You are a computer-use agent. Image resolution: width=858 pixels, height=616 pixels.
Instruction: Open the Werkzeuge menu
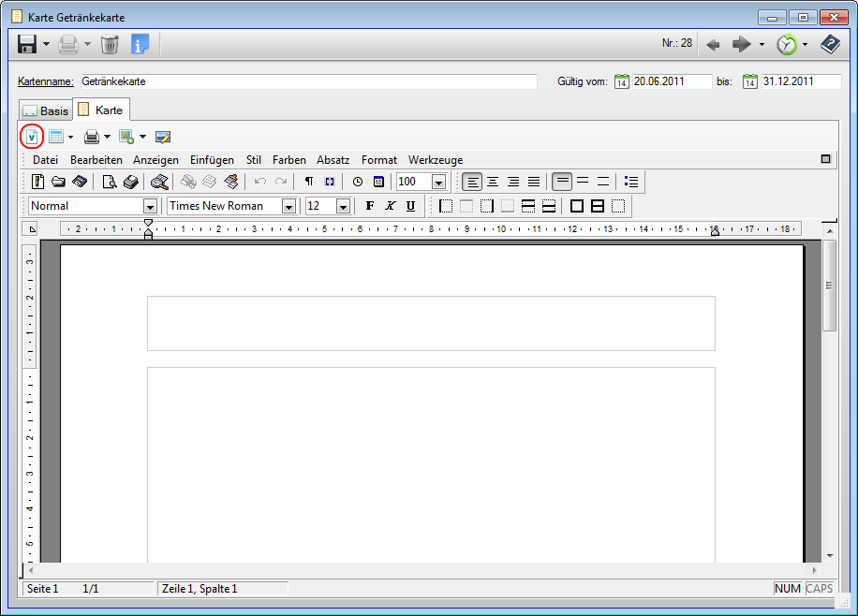[x=435, y=160]
